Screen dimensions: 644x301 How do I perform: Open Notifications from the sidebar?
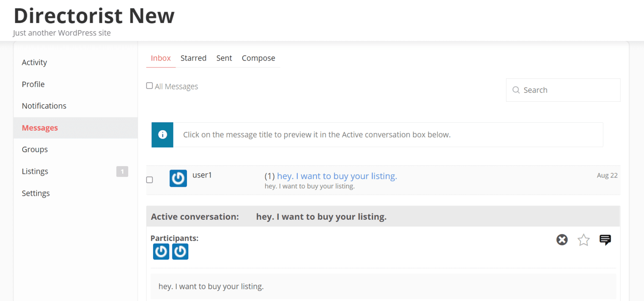44,105
